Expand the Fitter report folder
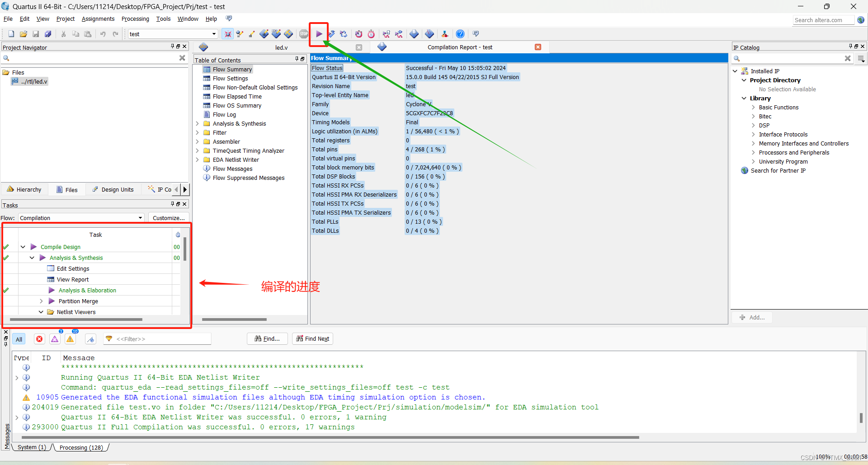Viewport: 868px width, 465px height. 198,132
